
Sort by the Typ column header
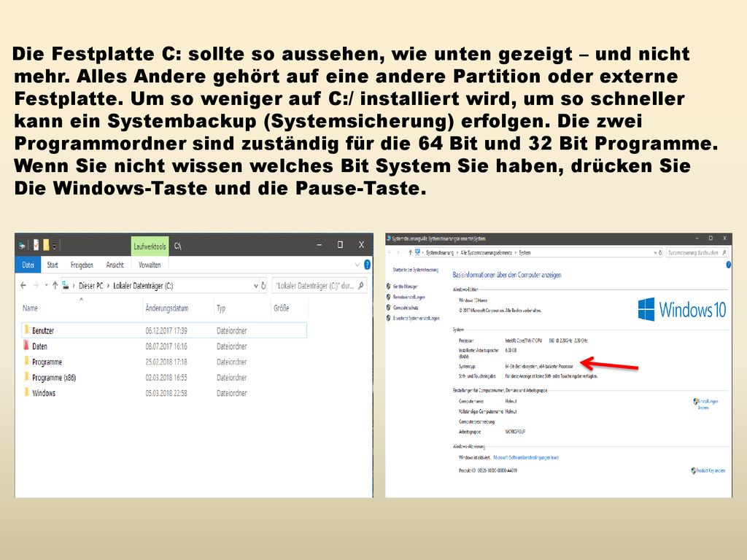(221, 308)
